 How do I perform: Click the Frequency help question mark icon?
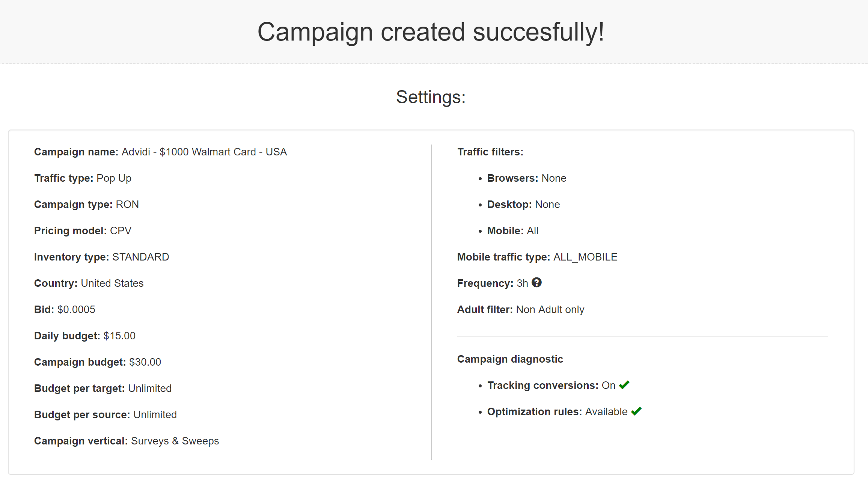pos(536,283)
